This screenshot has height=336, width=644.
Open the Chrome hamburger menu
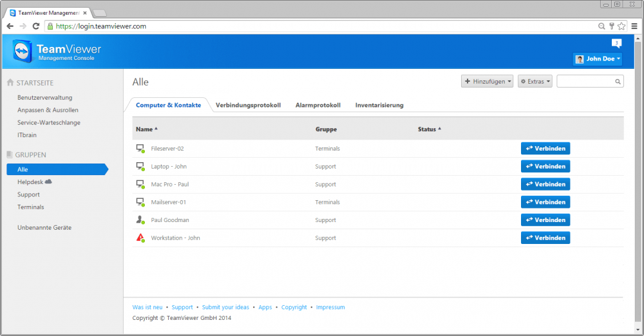pyautogui.click(x=634, y=26)
